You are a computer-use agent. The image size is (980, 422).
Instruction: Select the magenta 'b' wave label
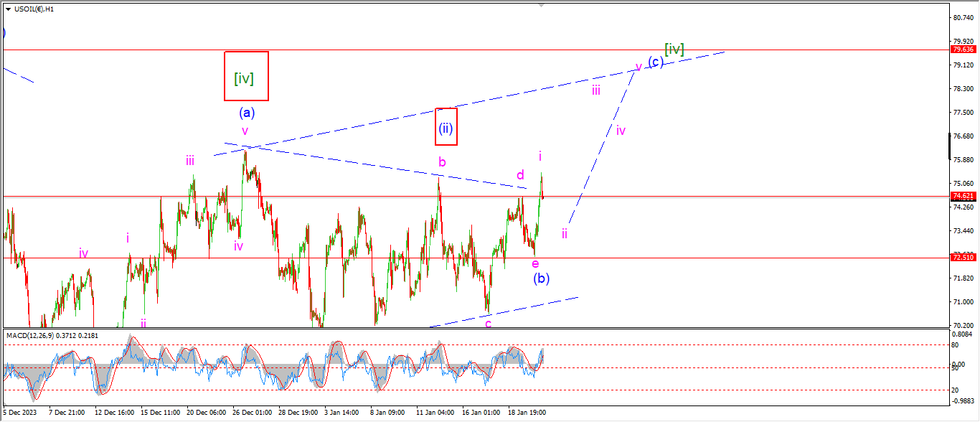point(442,162)
